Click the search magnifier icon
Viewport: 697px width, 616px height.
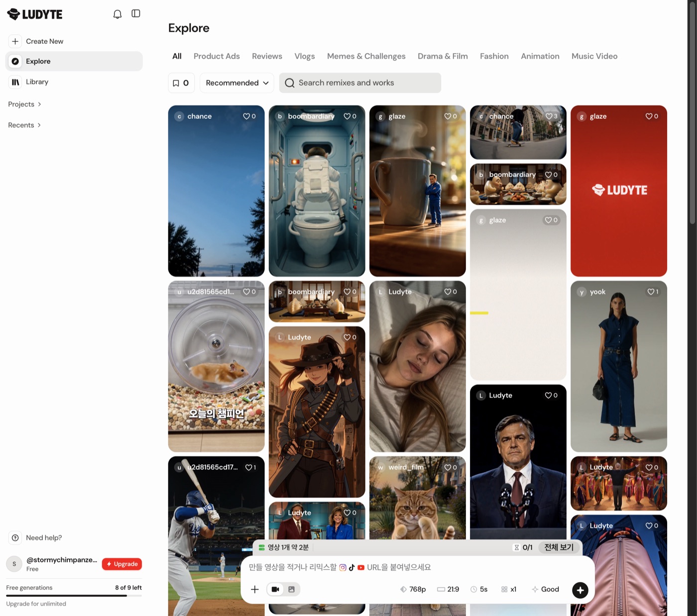290,83
